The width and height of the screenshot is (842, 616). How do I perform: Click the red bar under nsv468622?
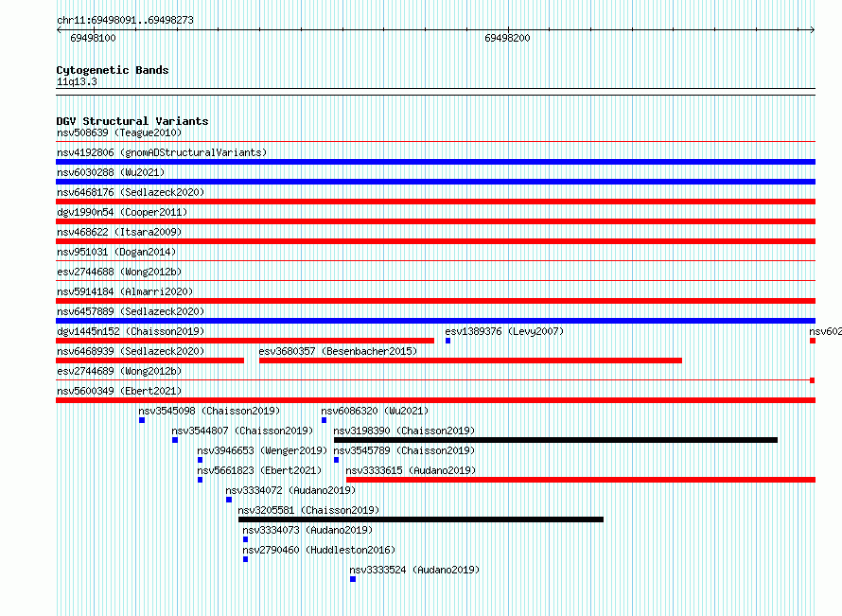coord(435,241)
